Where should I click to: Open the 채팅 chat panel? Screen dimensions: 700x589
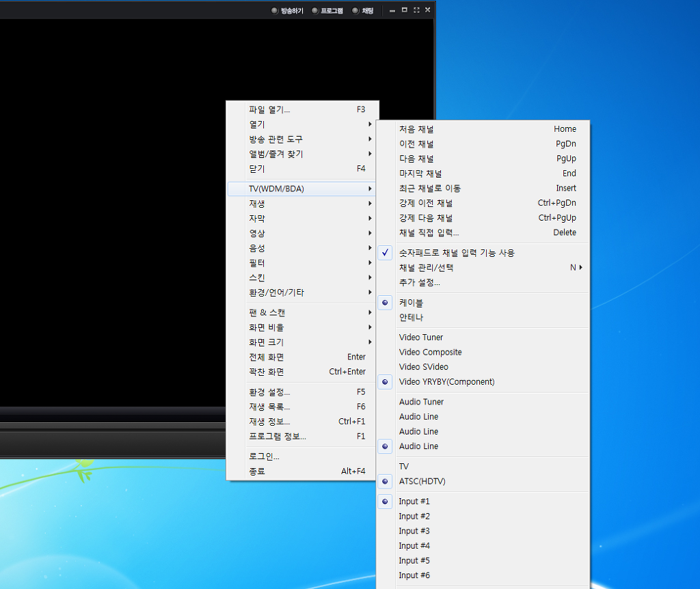[363, 10]
